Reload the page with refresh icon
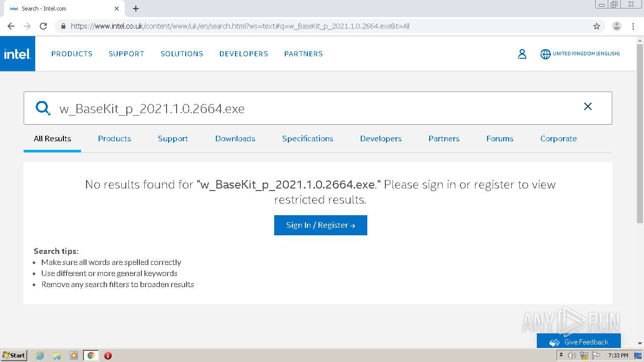 pyautogui.click(x=43, y=26)
